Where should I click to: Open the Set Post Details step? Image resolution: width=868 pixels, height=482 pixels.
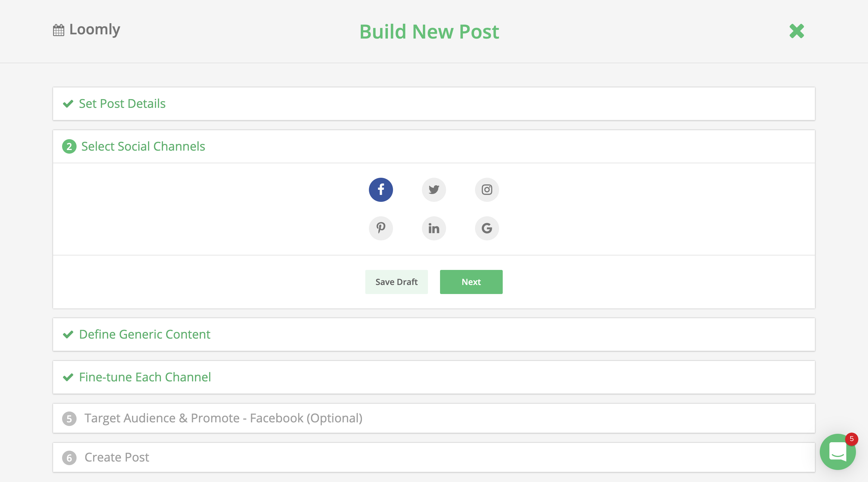pos(122,104)
